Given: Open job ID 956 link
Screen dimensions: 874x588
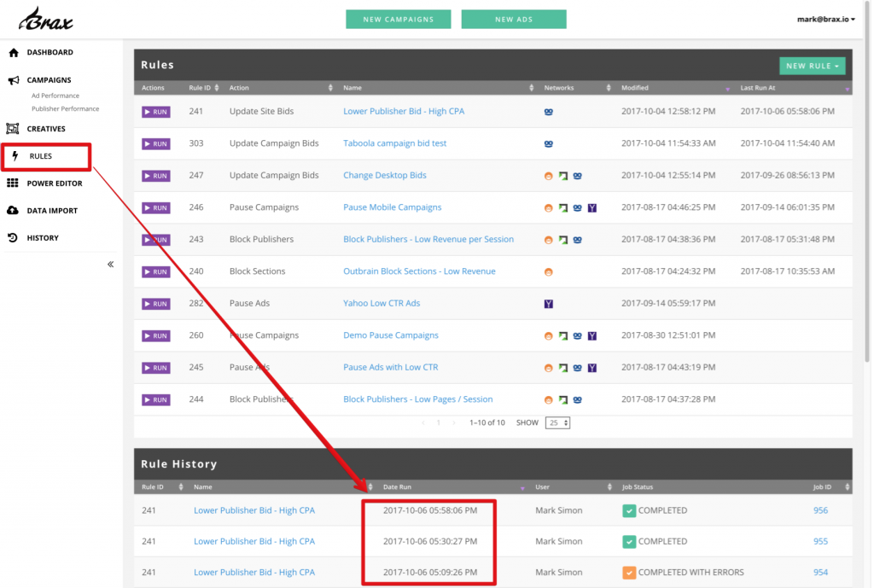Looking at the screenshot, I should click(x=820, y=510).
